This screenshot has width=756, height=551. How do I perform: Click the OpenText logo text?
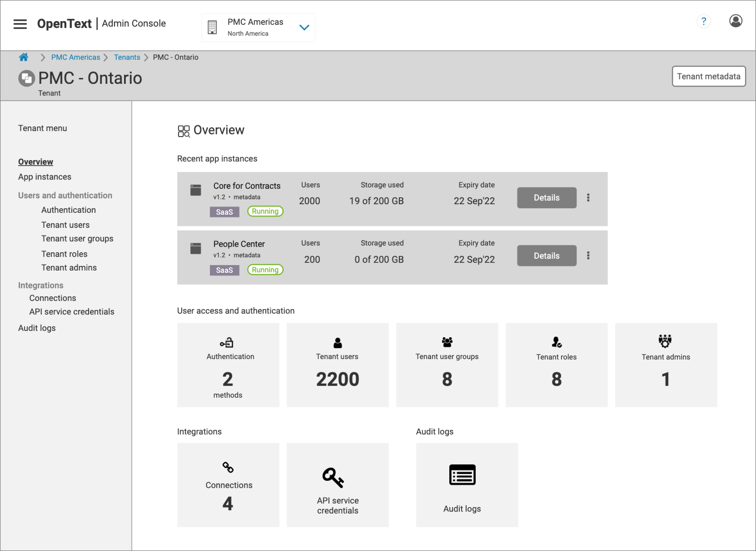click(64, 24)
